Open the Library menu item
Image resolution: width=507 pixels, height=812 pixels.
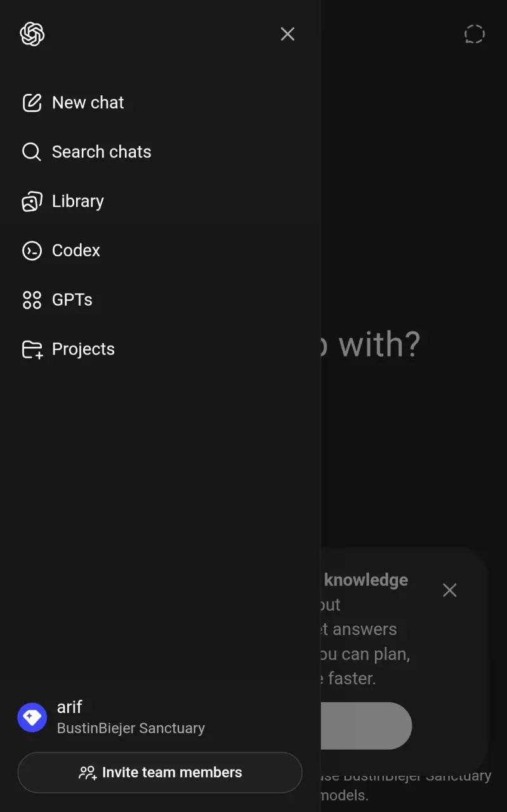[160, 201]
